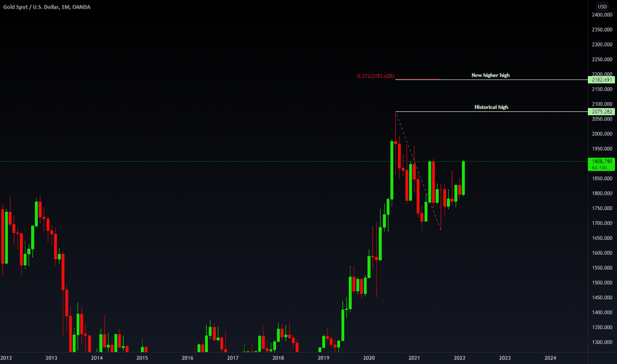The height and width of the screenshot is (364, 617).
Task: Select the 'New higher high' label
Action: 491,75
